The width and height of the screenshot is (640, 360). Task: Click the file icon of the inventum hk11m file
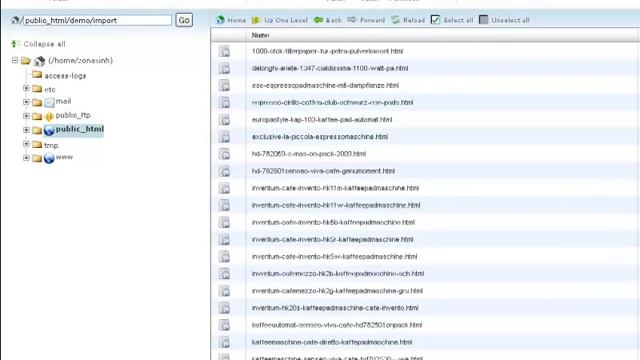point(224,189)
